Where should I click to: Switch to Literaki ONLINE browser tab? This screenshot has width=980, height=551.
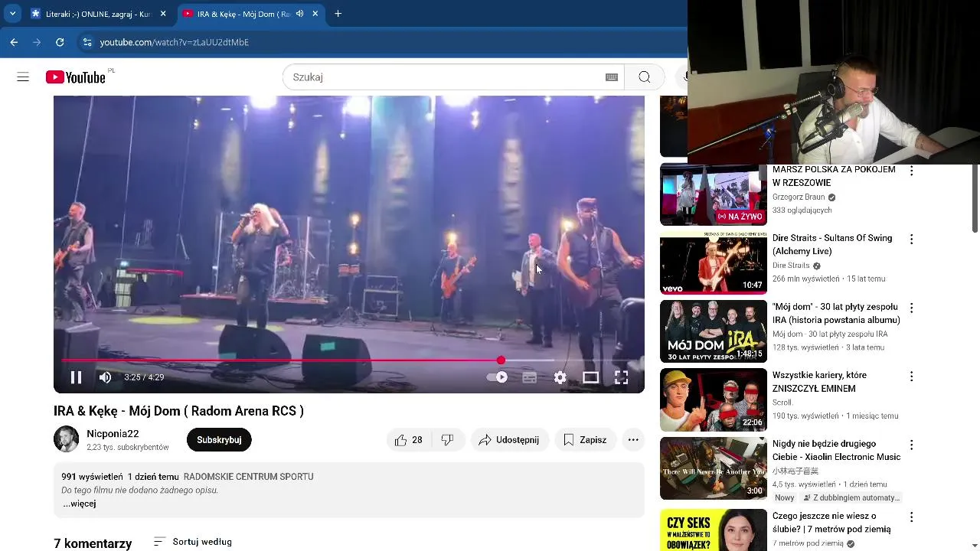click(x=97, y=14)
